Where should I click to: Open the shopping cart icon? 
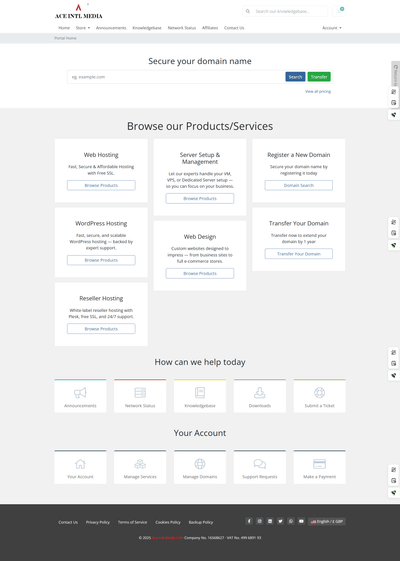(339, 11)
